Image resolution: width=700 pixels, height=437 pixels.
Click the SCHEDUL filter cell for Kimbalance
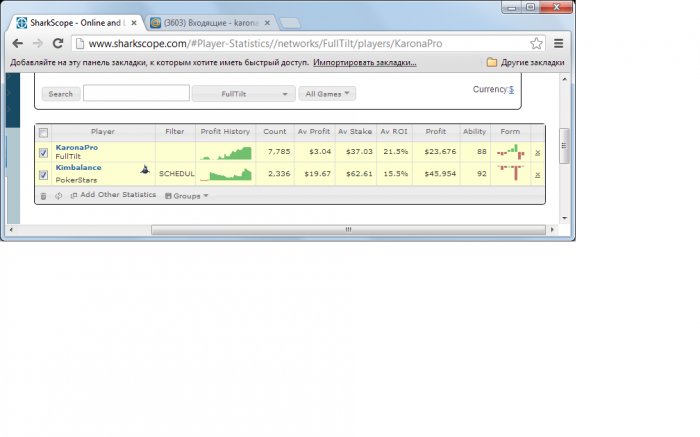click(176, 174)
